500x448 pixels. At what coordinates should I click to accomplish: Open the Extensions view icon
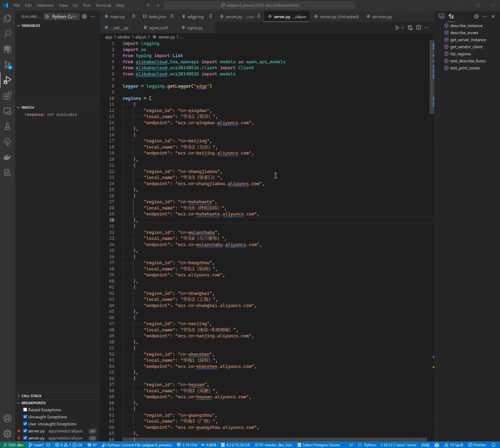[7, 96]
